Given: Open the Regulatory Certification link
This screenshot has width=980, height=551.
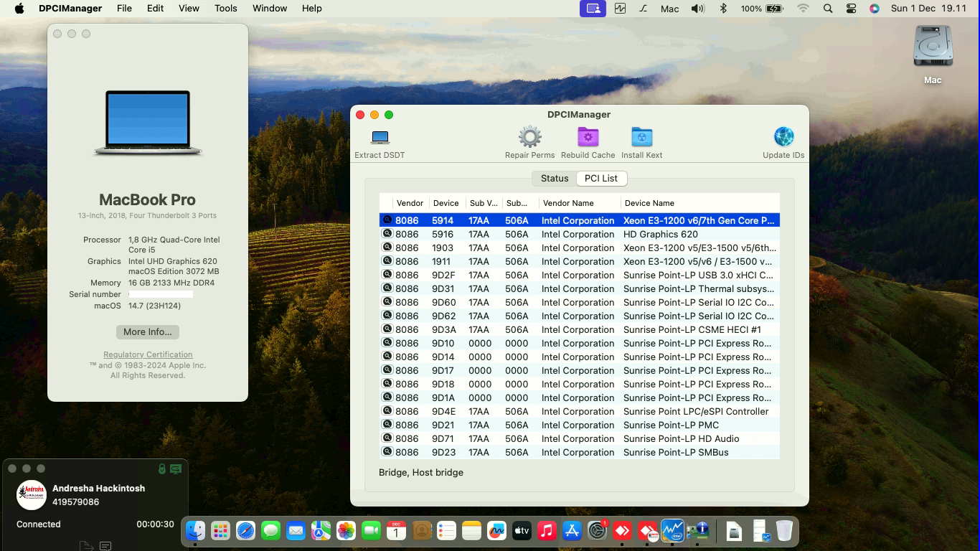Looking at the screenshot, I should [x=147, y=354].
